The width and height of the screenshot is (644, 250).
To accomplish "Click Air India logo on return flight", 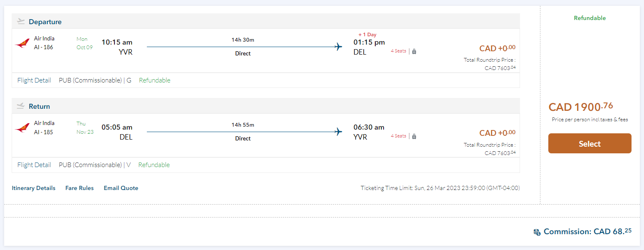I will tap(22, 128).
